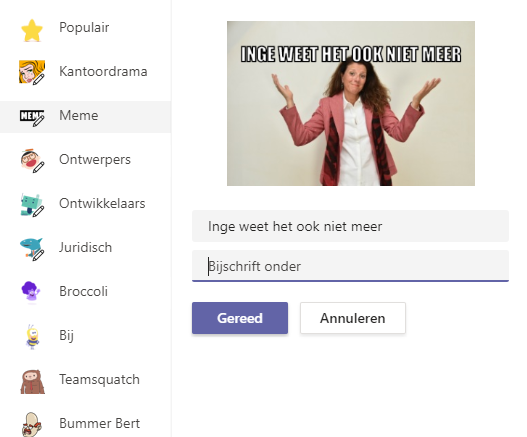527x437 pixels.
Task: Click the Meme category icon
Action: (32, 117)
